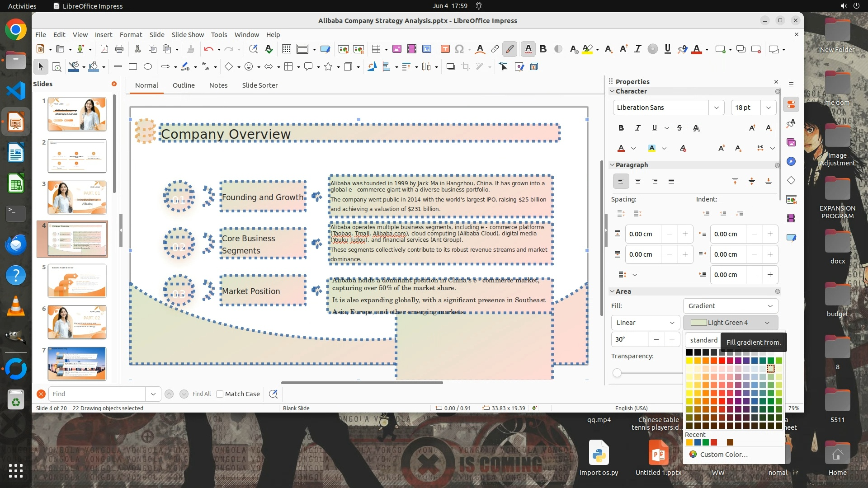Click Custom Color… in color picker

[723, 455]
